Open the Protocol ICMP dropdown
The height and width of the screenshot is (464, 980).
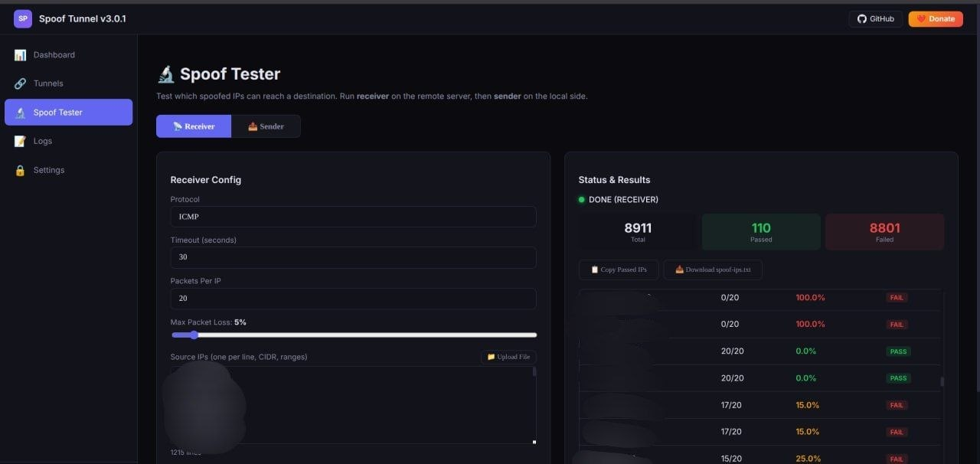click(353, 217)
